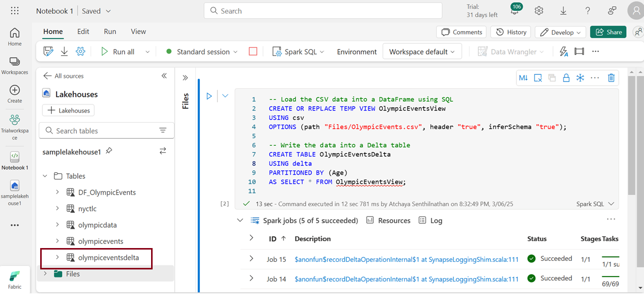Lock the cell with padlock icon
Viewport: 644px width, 300px height.
(566, 78)
